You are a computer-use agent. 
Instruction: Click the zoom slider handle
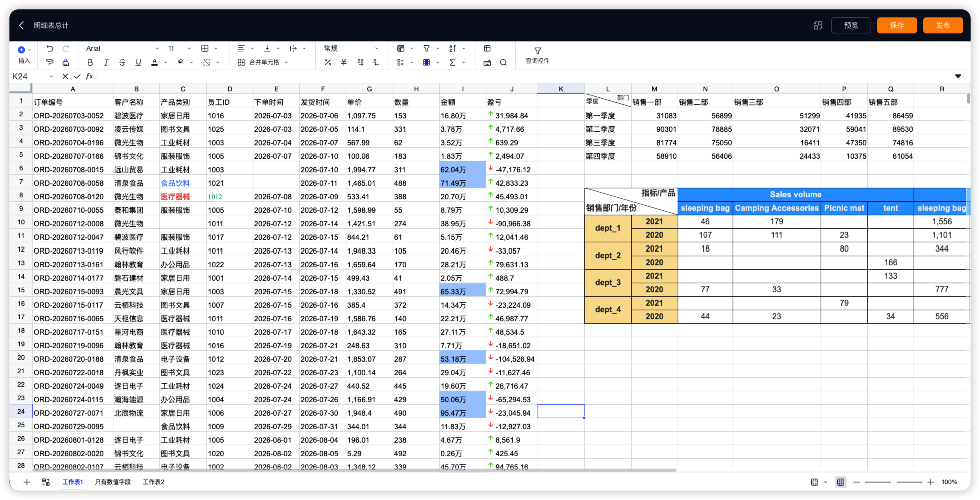[x=894, y=482]
